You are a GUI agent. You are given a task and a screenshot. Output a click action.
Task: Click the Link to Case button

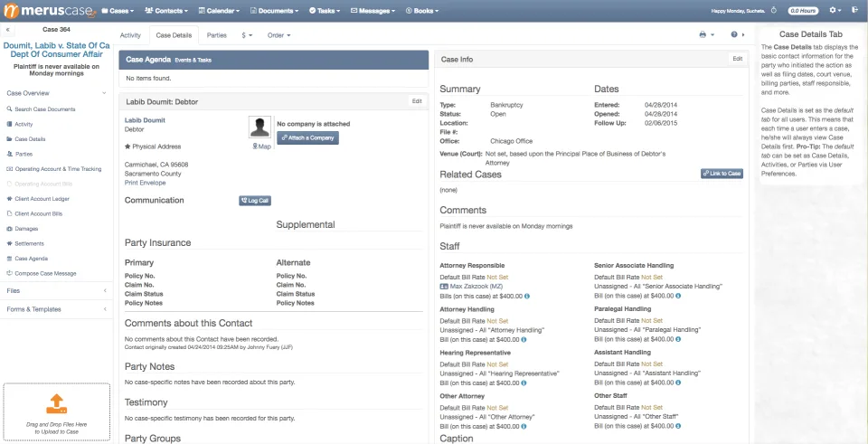(x=722, y=174)
